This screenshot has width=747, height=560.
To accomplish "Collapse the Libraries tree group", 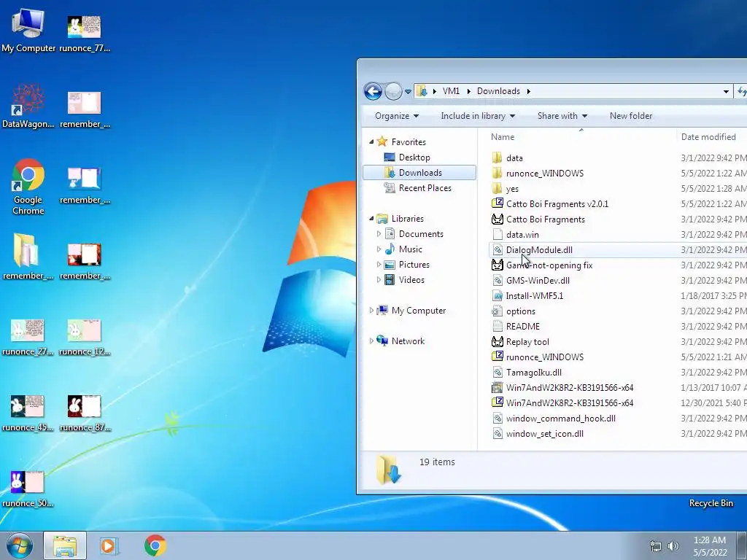I will [371, 219].
